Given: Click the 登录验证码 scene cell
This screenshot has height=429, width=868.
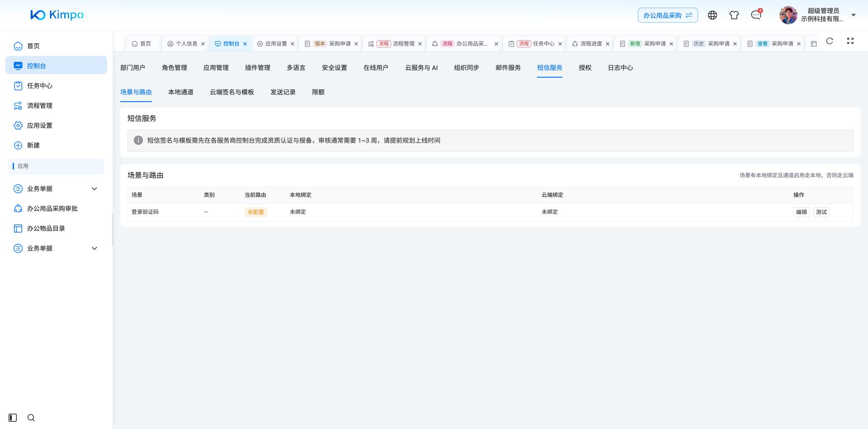Looking at the screenshot, I should [145, 212].
